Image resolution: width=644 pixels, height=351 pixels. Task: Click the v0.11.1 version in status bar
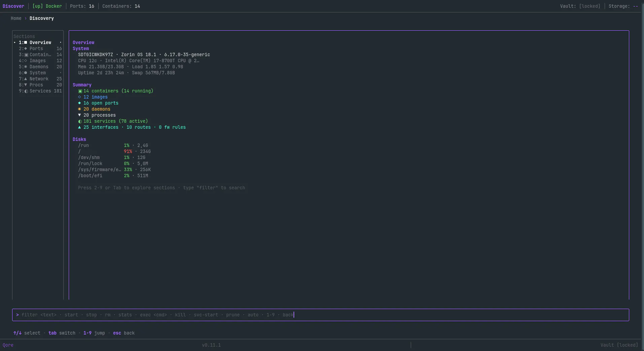pyautogui.click(x=211, y=345)
